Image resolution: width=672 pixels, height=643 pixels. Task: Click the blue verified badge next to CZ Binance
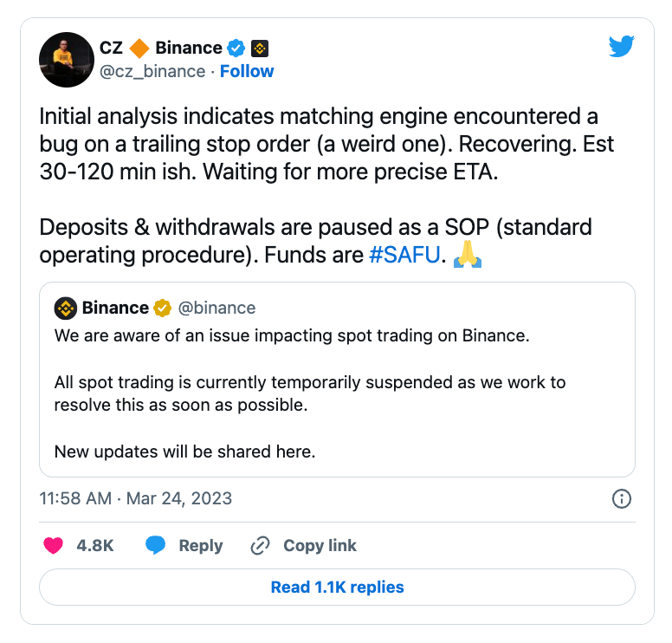[x=236, y=49]
